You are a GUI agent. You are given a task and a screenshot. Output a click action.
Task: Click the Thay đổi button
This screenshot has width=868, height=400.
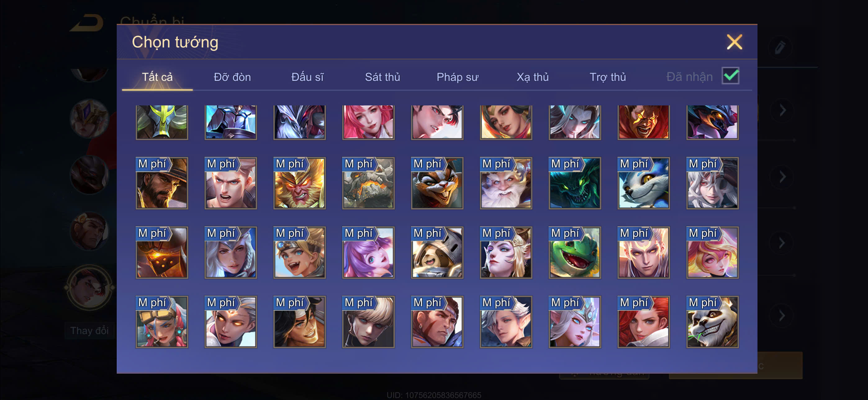(x=89, y=330)
